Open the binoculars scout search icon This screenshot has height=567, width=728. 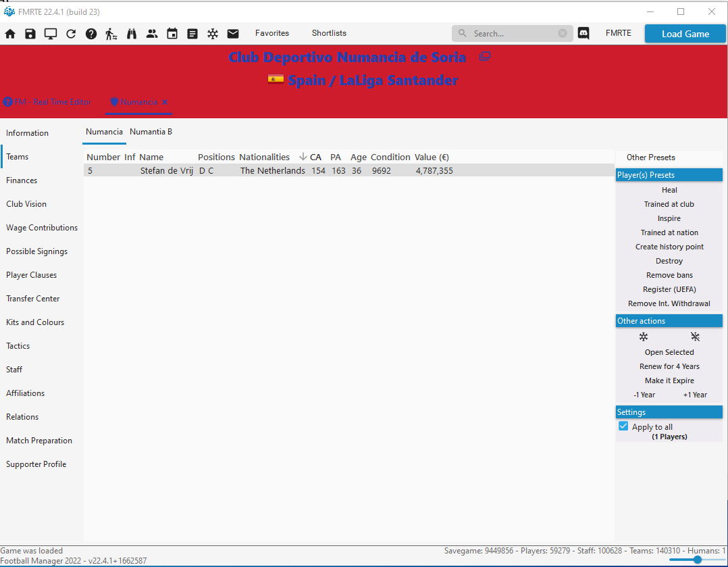click(132, 34)
